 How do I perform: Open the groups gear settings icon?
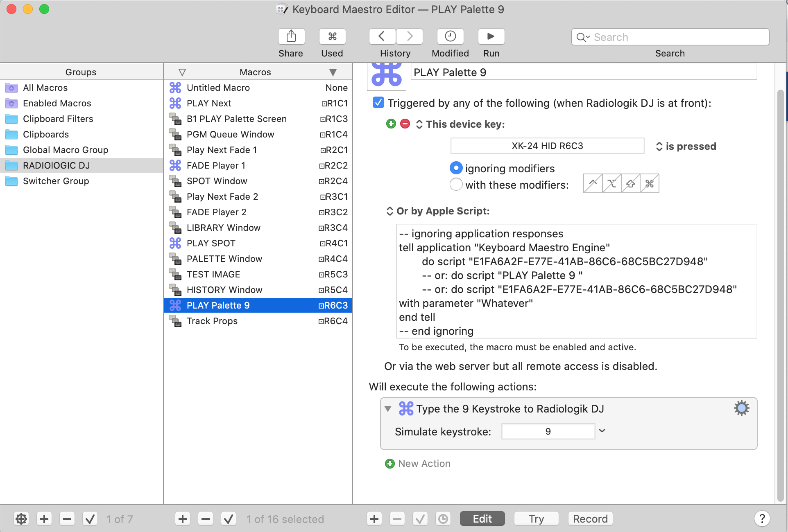[21, 519]
